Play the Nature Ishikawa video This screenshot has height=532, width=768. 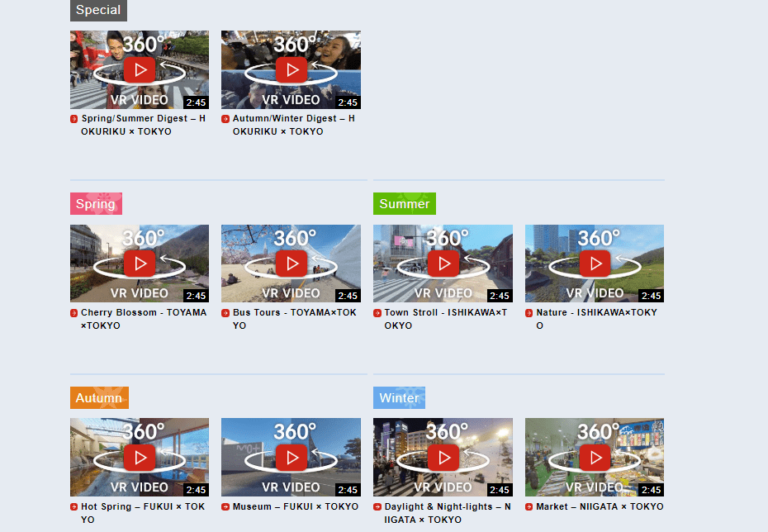coord(595,264)
